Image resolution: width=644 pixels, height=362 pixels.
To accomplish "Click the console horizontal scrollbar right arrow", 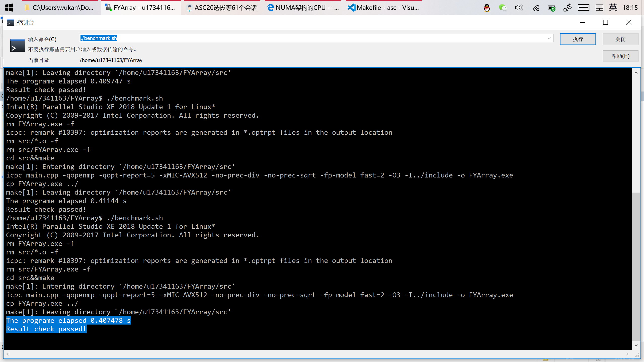I will coord(627,354).
